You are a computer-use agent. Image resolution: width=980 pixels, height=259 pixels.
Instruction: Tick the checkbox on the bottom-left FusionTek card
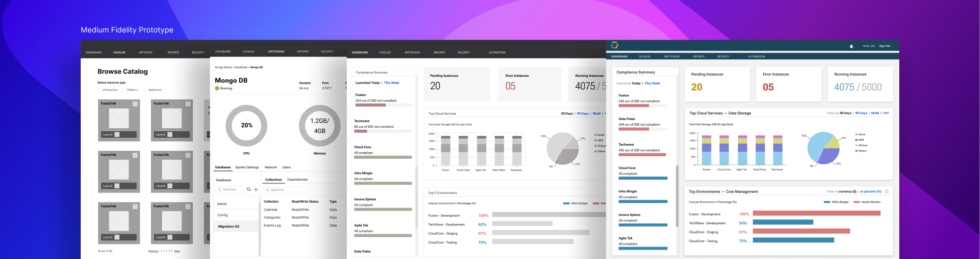coord(135,206)
